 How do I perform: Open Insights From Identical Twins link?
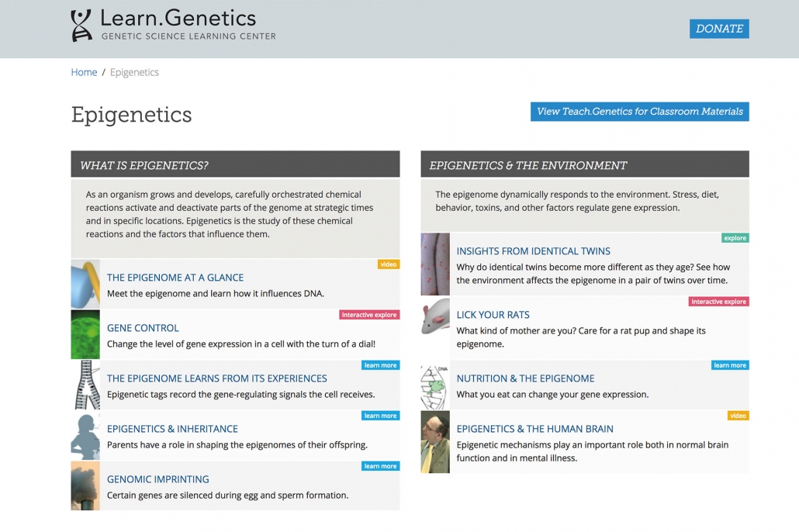click(533, 251)
